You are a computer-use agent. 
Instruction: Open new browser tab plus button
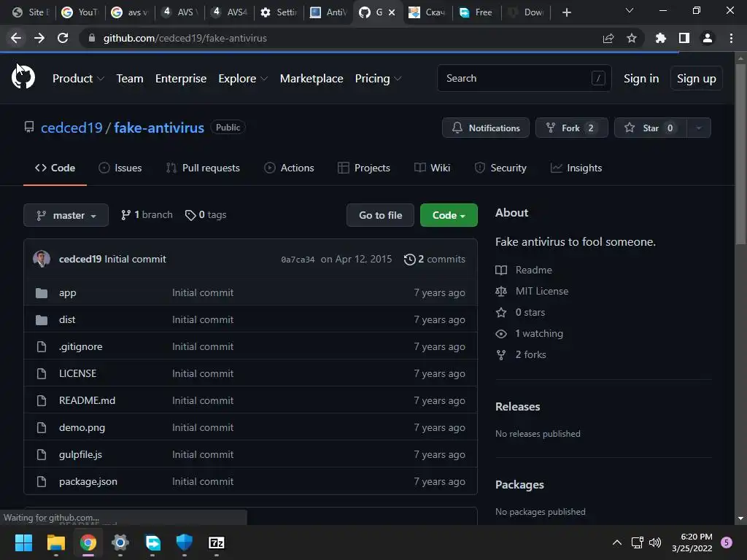coord(566,12)
